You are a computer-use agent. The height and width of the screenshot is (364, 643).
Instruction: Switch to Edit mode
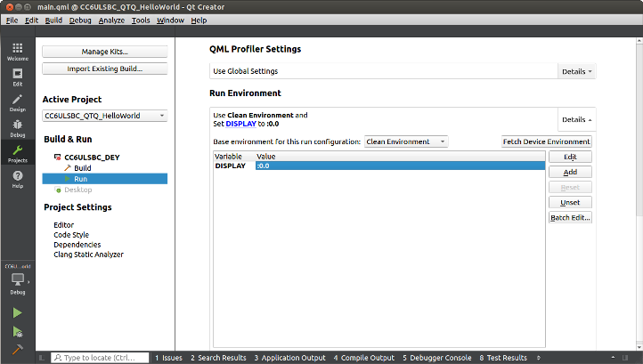pos(18,77)
